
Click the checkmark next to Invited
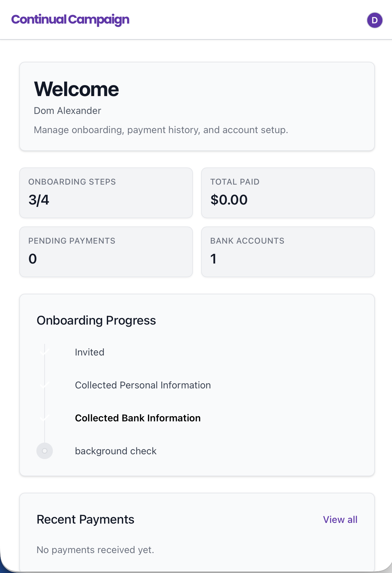(x=44, y=352)
